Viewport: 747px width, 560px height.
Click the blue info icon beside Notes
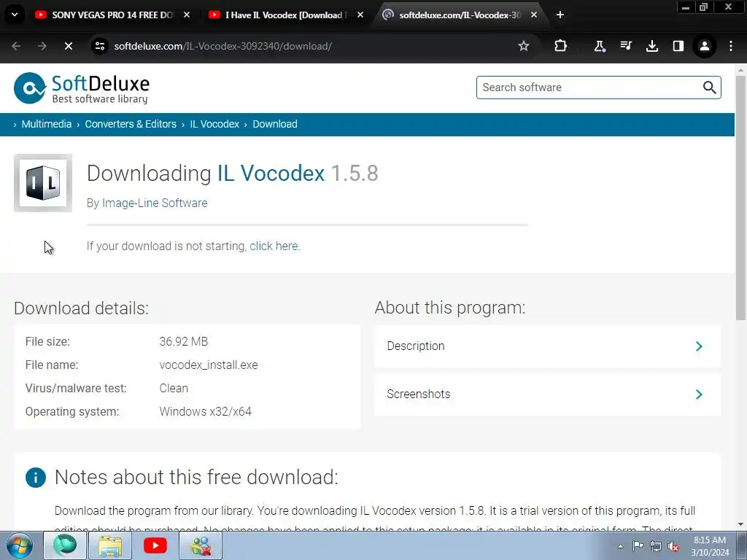point(36,477)
